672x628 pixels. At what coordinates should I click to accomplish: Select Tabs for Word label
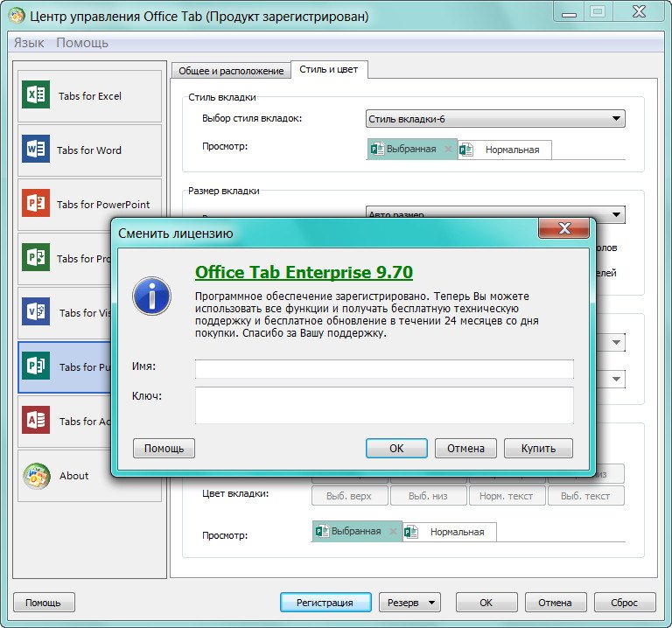(89, 150)
